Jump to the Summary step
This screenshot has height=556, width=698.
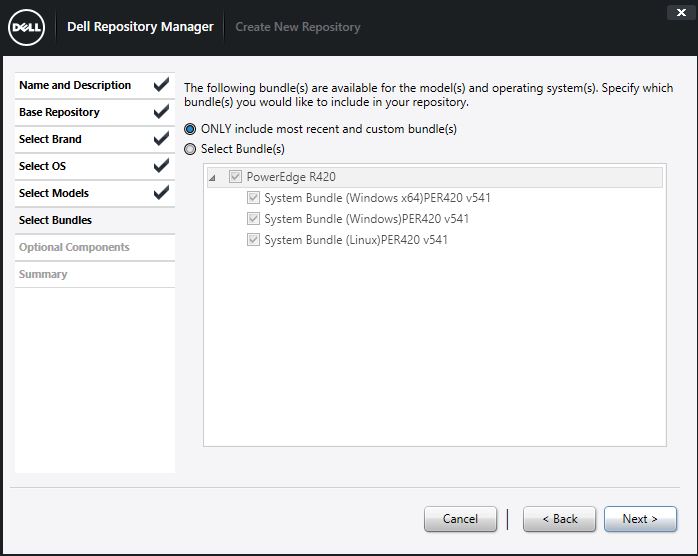pyautogui.click(x=94, y=274)
